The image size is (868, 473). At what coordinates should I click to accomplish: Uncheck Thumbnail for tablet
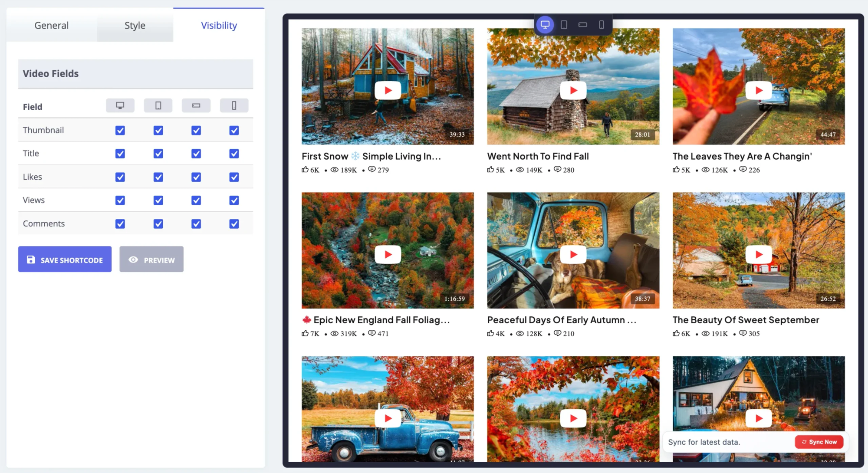[x=158, y=130]
